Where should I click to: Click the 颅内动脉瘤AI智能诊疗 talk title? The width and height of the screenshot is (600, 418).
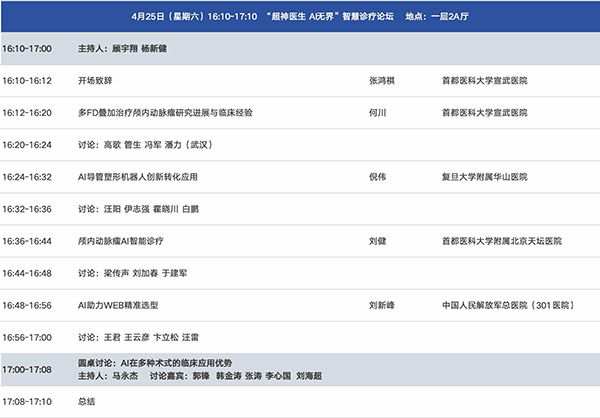click(x=121, y=241)
